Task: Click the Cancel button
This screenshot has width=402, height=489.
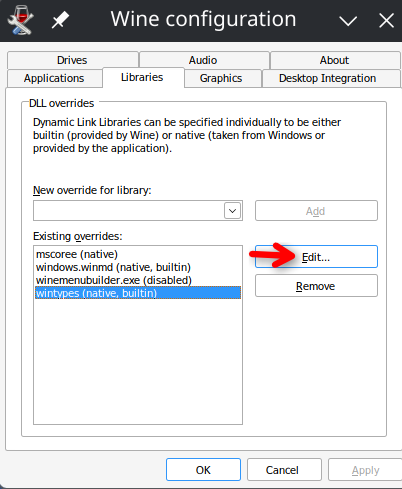Action: point(284,470)
